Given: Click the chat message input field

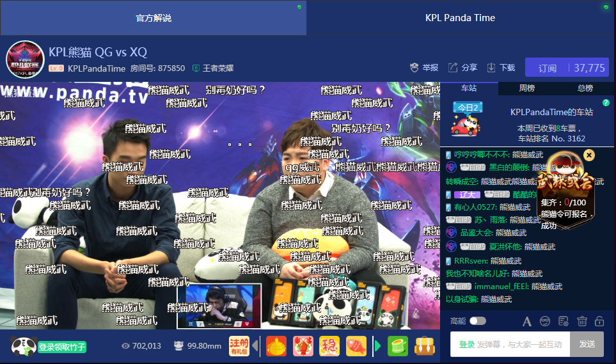Looking at the screenshot, I should pyautogui.click(x=509, y=344).
